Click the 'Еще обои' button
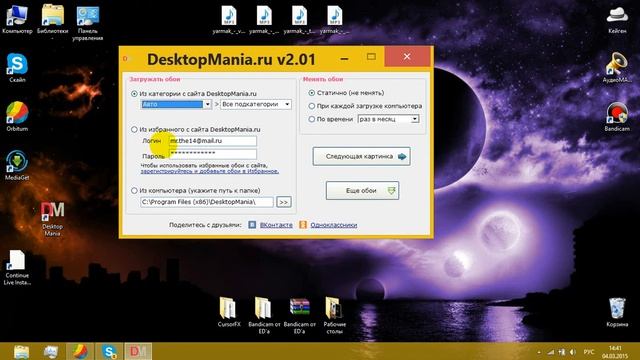Viewport: 640px width, 360px height. (362, 191)
